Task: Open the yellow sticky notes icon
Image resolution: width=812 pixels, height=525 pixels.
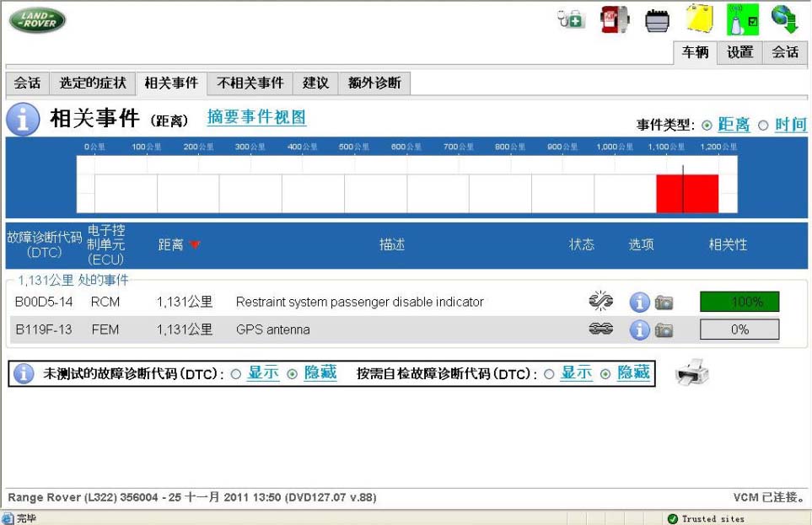Action: pos(700,19)
